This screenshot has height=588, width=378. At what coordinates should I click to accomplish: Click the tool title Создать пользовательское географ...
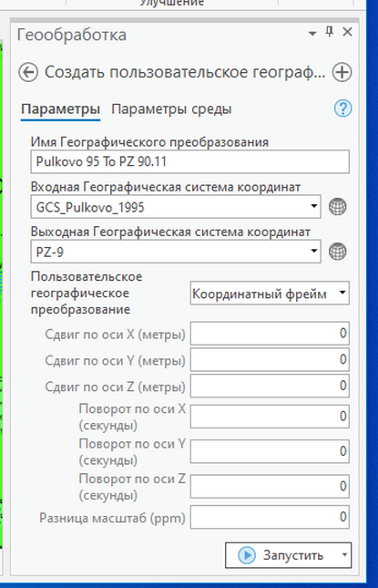[x=185, y=72]
